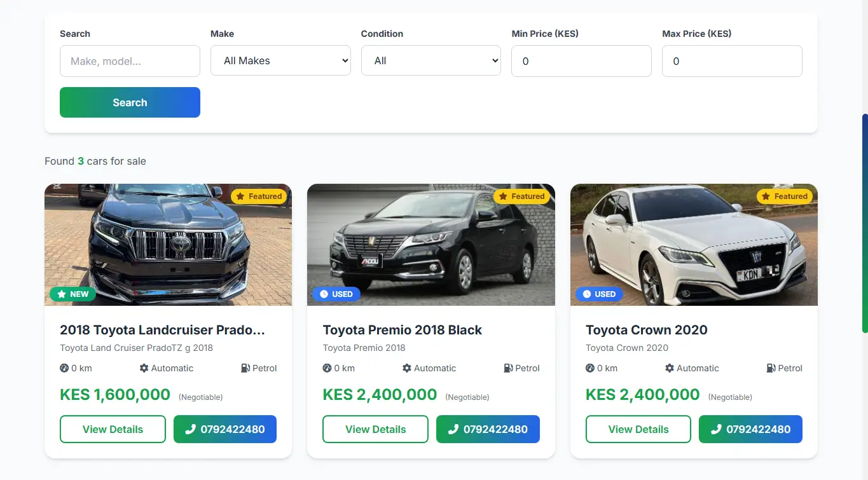
Task: Click the transmission gear icon on Toyota Crown card
Action: coord(668,368)
